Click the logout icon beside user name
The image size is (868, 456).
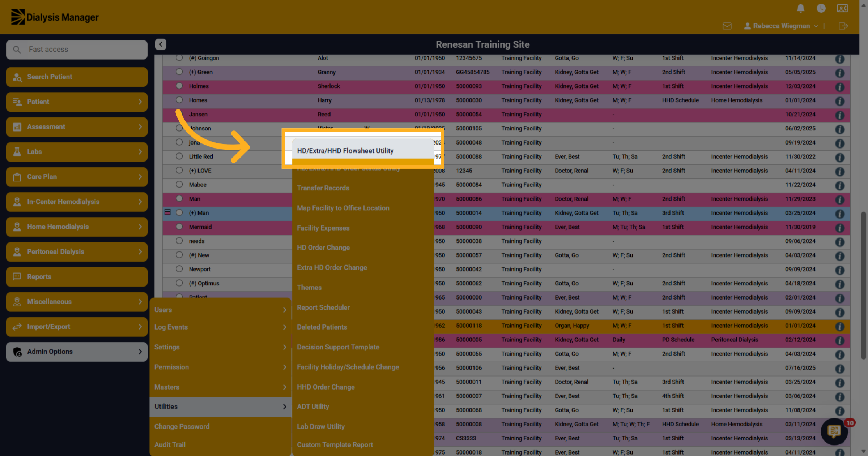(843, 26)
